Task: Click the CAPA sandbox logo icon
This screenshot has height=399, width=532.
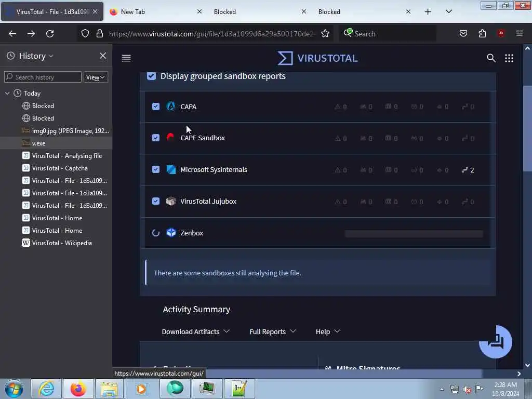Action: [x=171, y=106]
